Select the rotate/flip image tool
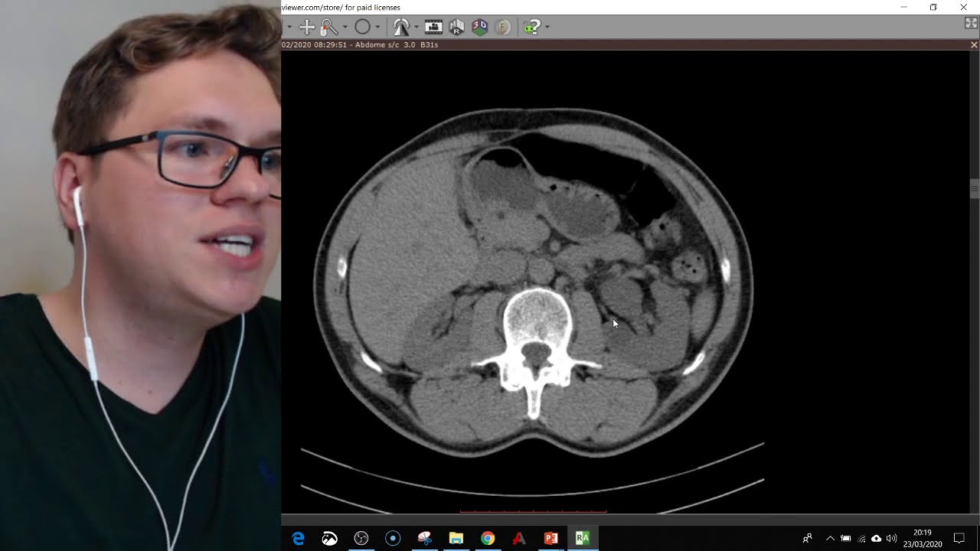Image resolution: width=980 pixels, height=551 pixels. (401, 27)
